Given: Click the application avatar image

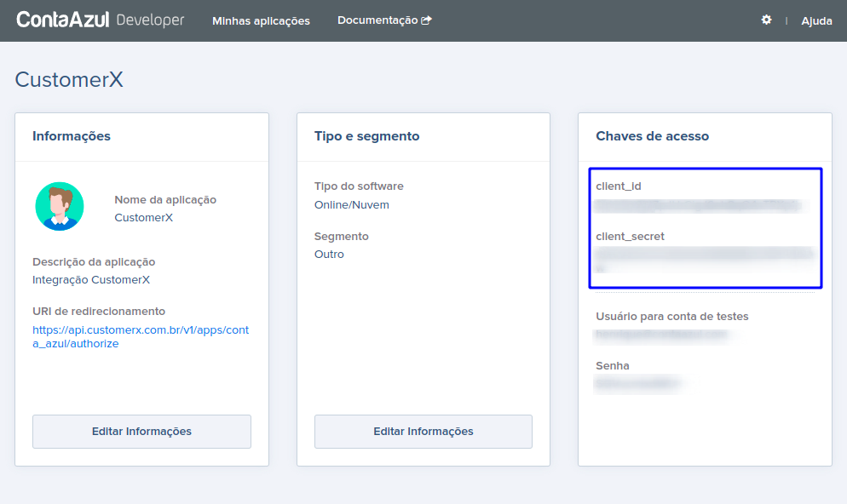Looking at the screenshot, I should pos(60,206).
